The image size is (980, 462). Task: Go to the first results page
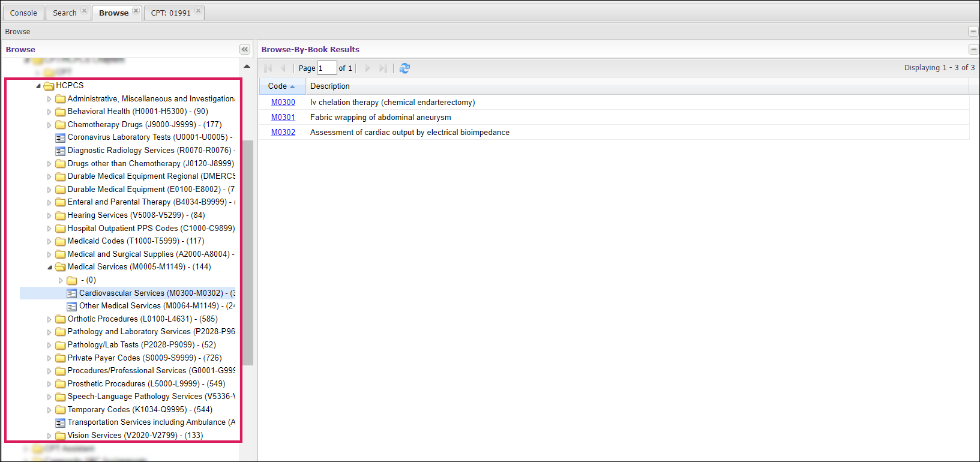[x=268, y=68]
